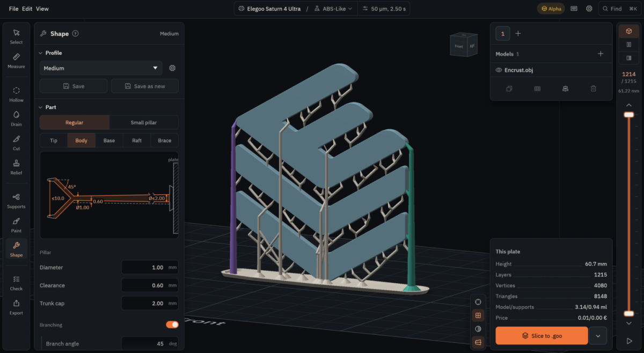Viewport: 644px width, 353px height.
Task: Delete model with the trash icon
Action: point(594,89)
